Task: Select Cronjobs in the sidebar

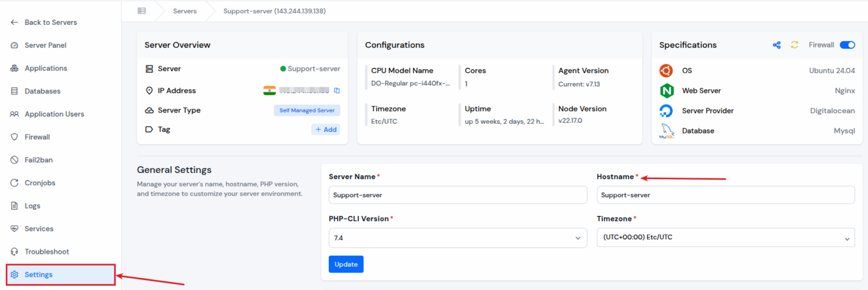Action: pyautogui.click(x=40, y=183)
